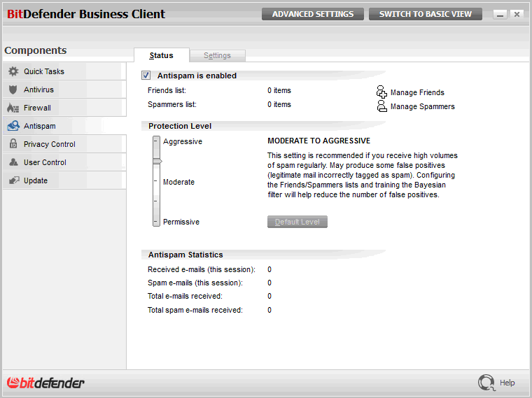
Task: Click the Manage Spammers link
Action: pos(422,106)
